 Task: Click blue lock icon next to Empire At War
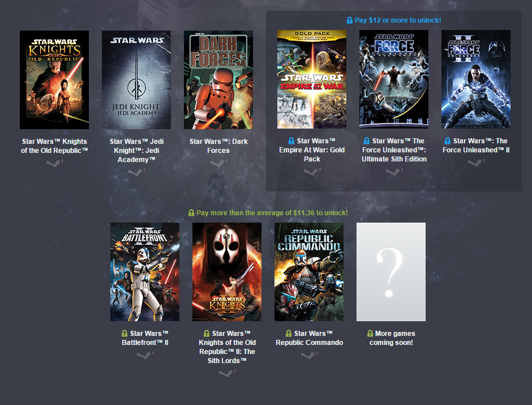coord(291,141)
